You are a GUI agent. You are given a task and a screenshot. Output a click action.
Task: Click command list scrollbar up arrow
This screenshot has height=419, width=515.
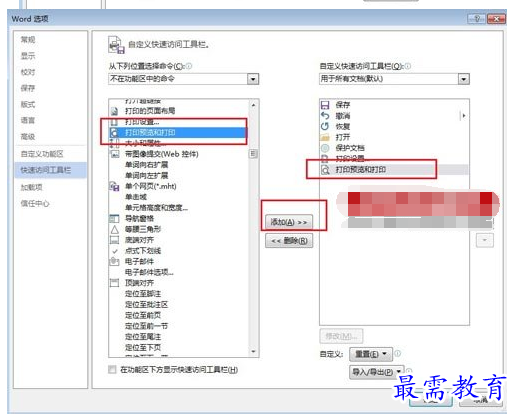click(x=254, y=105)
